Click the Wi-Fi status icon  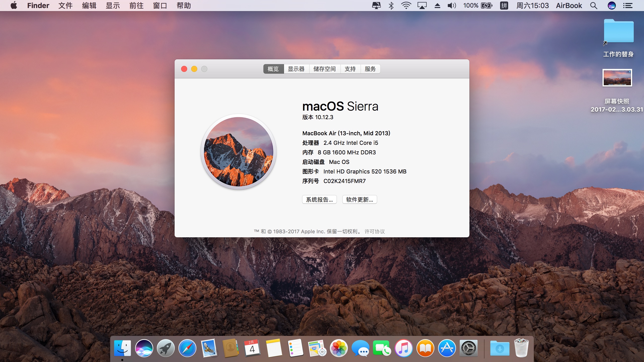pyautogui.click(x=406, y=6)
